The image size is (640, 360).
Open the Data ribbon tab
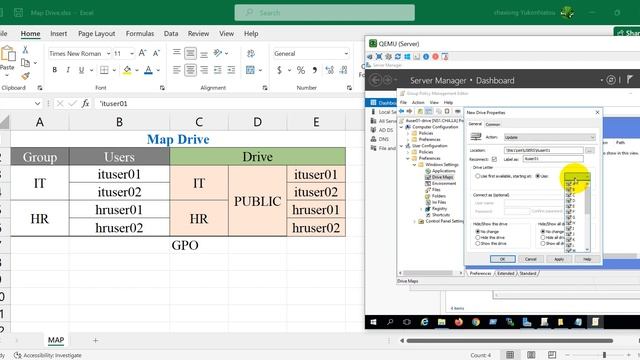(x=171, y=33)
